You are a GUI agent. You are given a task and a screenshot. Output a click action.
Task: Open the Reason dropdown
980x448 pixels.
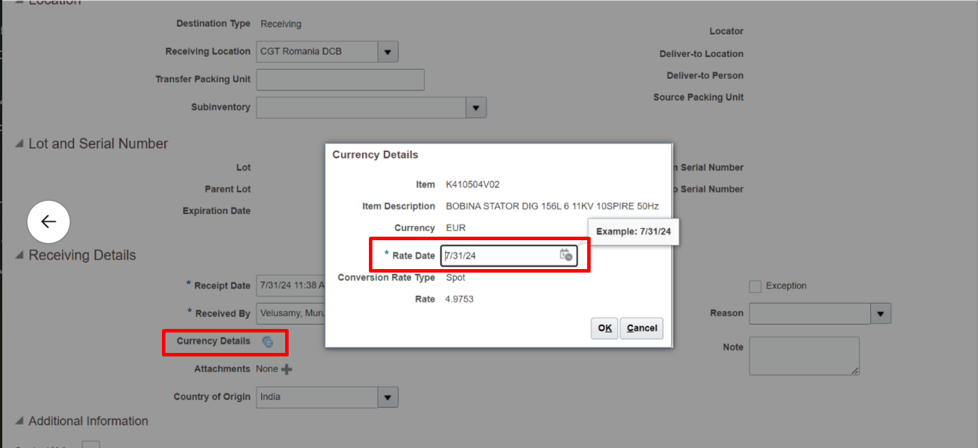881,313
